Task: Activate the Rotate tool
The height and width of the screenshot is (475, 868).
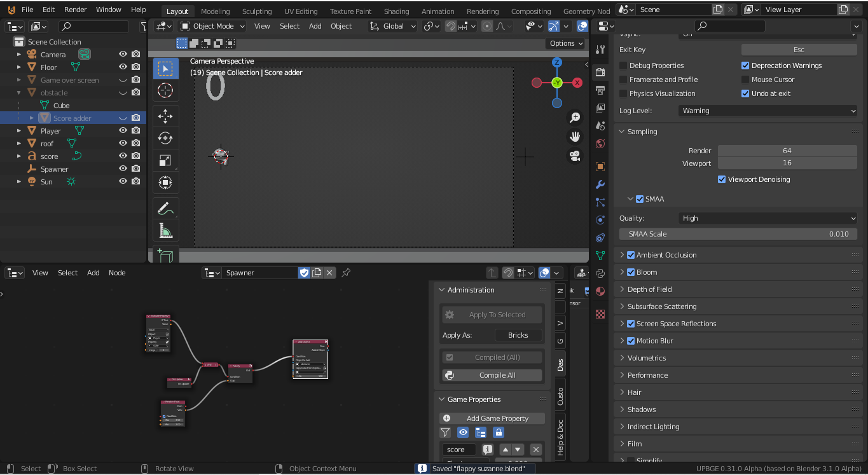Action: point(165,138)
